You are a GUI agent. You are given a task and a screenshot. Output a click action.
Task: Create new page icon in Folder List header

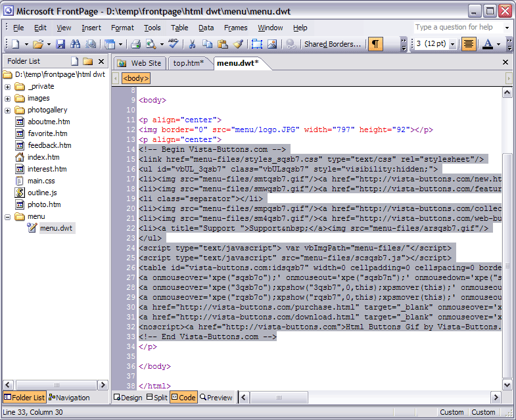(x=75, y=61)
